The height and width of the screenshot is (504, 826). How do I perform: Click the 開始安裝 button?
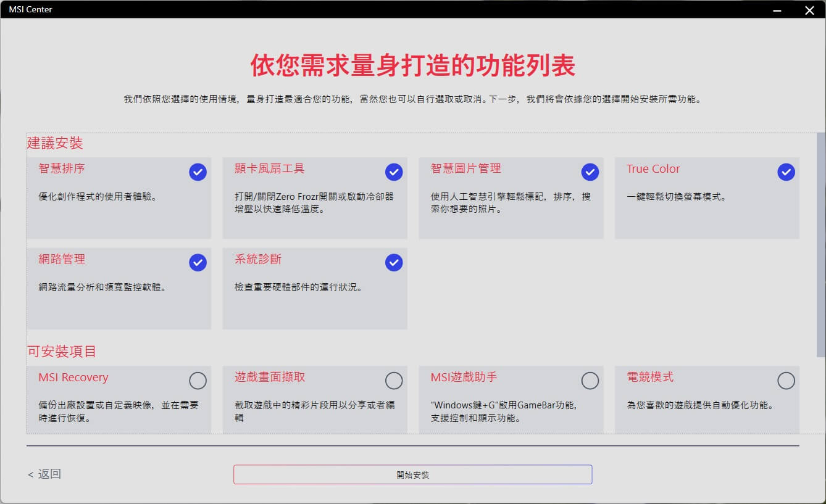pyautogui.click(x=412, y=474)
